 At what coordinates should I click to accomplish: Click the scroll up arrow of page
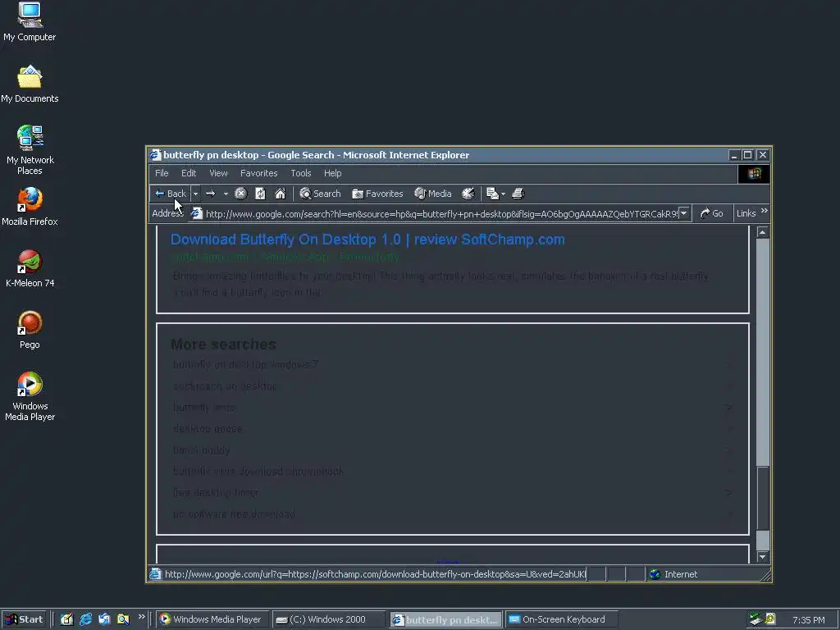pyautogui.click(x=763, y=232)
